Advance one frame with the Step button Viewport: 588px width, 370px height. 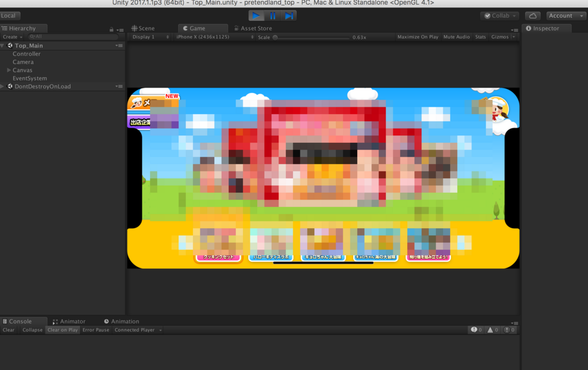pos(289,15)
